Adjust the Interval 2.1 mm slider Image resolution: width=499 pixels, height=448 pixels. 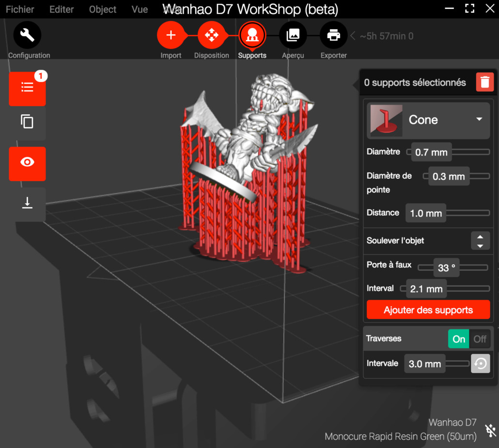(445, 289)
